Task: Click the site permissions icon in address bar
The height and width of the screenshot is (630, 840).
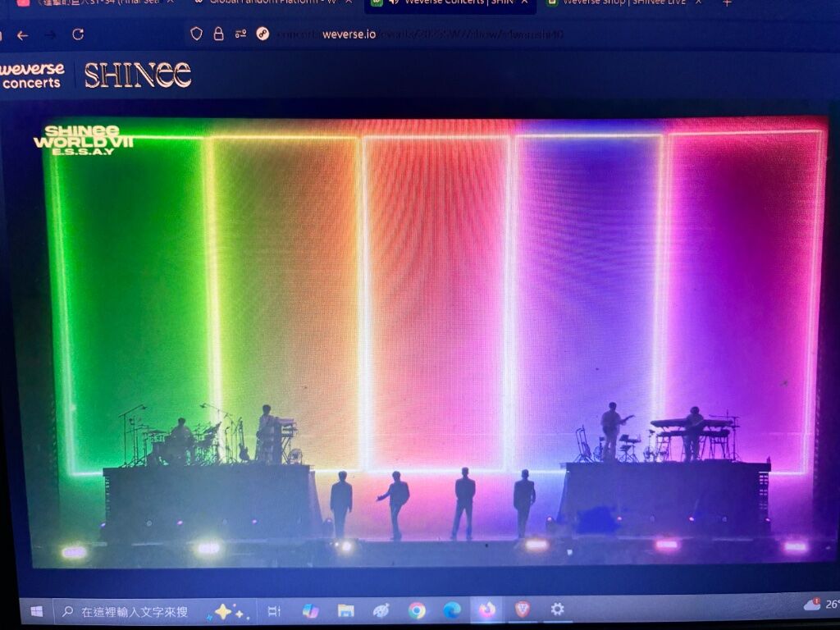Action: pos(240,34)
